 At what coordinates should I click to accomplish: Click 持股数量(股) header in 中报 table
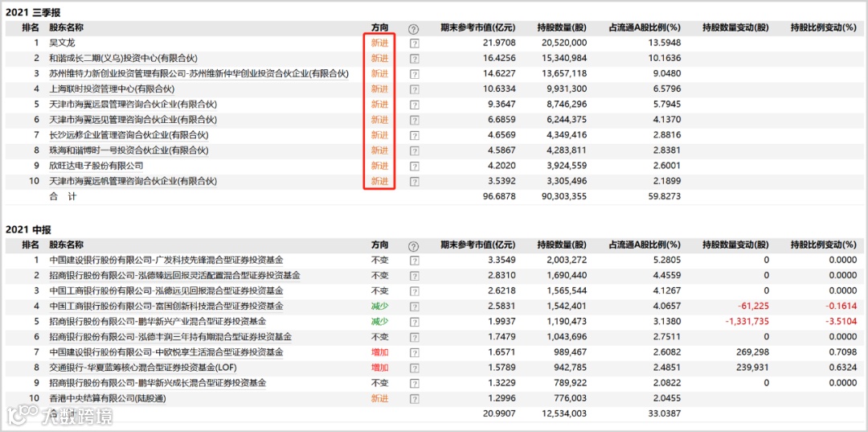562,245
